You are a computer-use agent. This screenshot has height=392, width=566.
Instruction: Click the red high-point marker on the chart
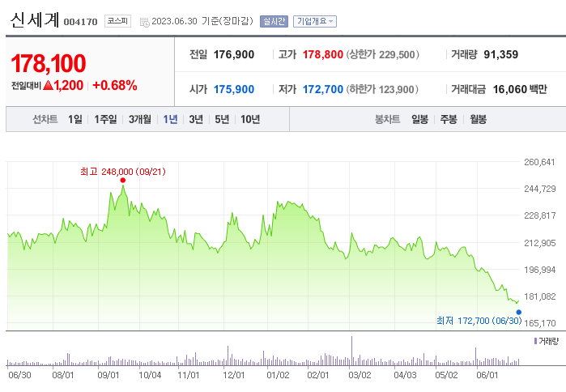[x=123, y=180]
